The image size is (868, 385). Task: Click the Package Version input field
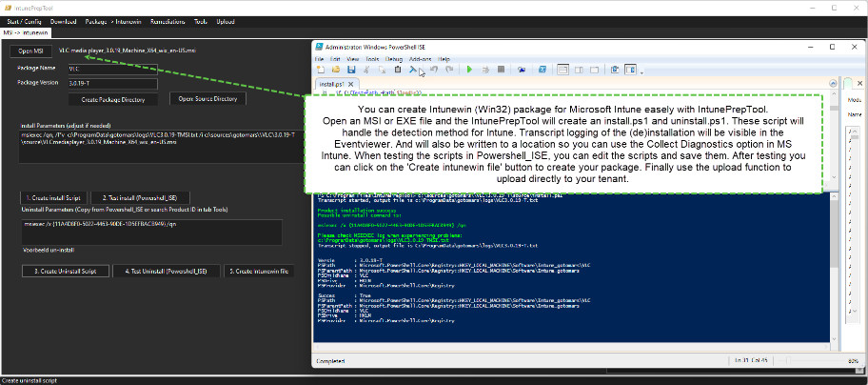(x=112, y=84)
